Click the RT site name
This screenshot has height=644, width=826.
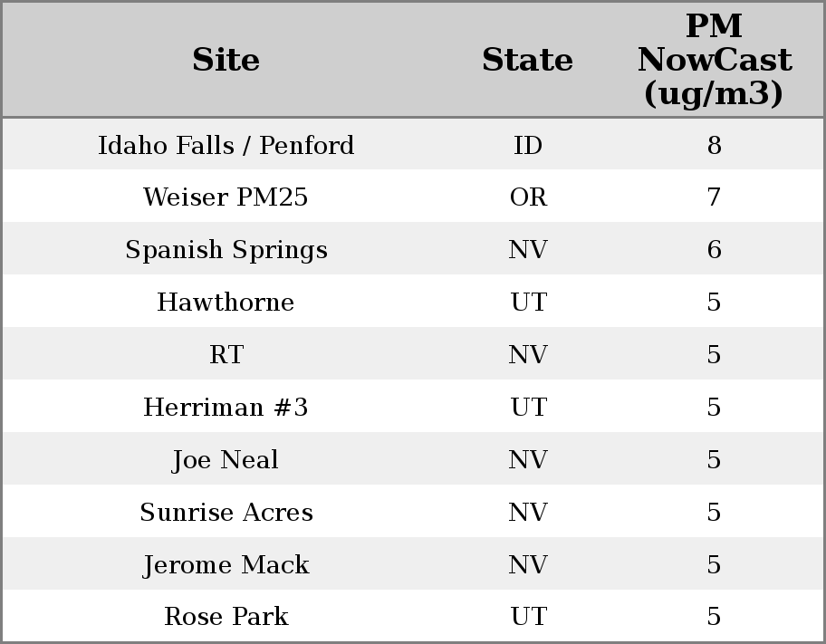coord(226,355)
